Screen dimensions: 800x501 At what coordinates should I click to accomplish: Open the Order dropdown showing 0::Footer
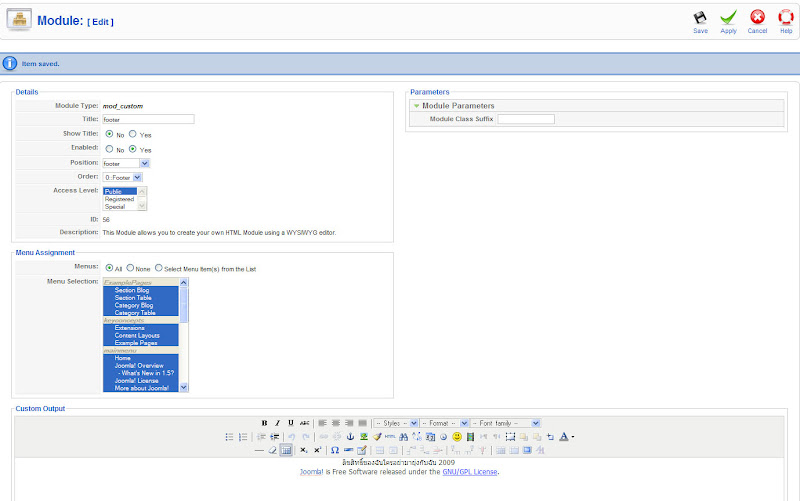122,178
